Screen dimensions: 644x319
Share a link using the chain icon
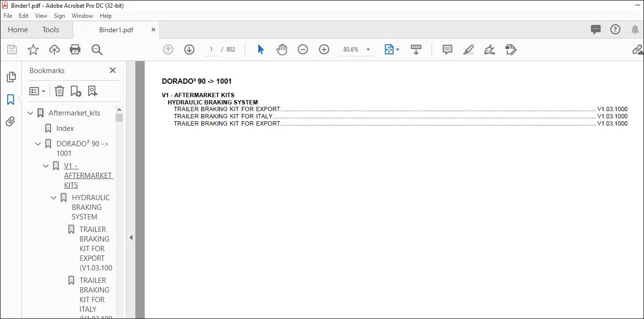[x=638, y=50]
